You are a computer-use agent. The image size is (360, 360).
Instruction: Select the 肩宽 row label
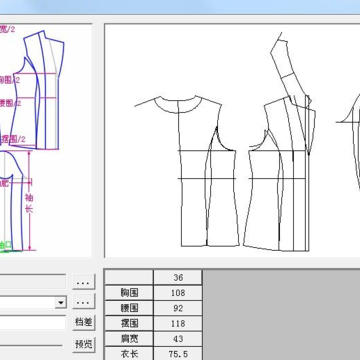click(x=129, y=339)
